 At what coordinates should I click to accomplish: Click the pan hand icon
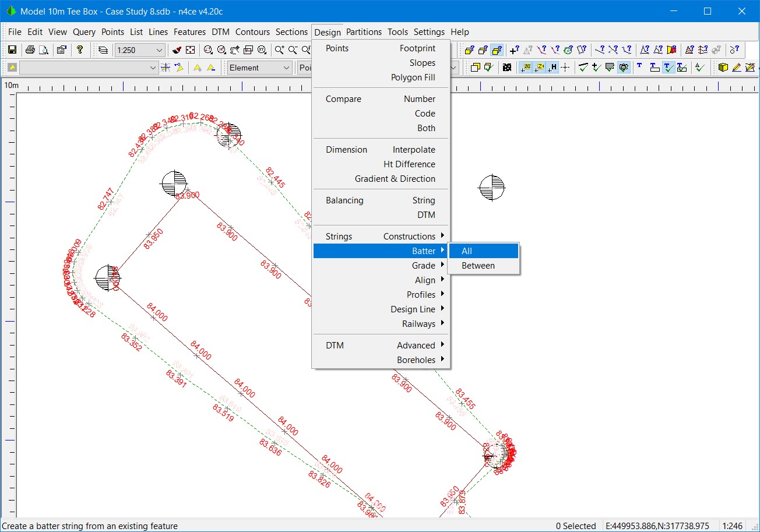235,50
